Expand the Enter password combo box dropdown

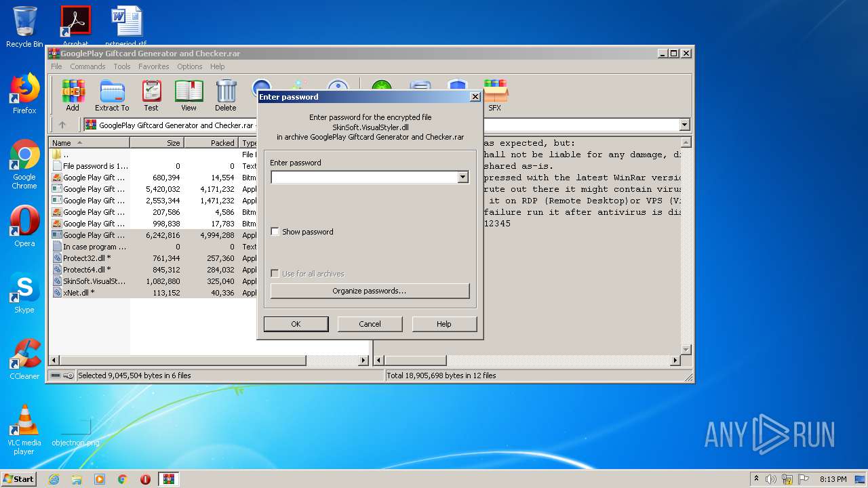pos(463,177)
